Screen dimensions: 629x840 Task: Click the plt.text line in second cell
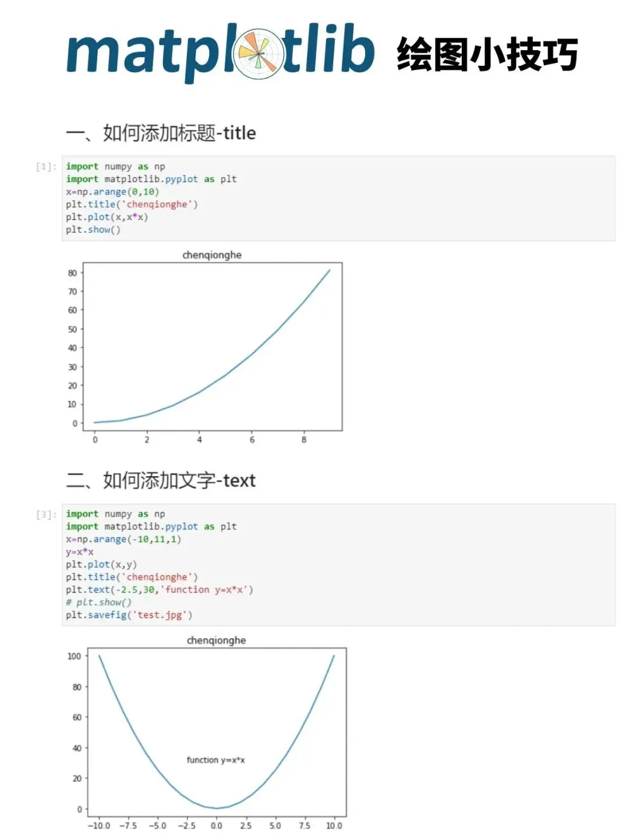(159, 590)
